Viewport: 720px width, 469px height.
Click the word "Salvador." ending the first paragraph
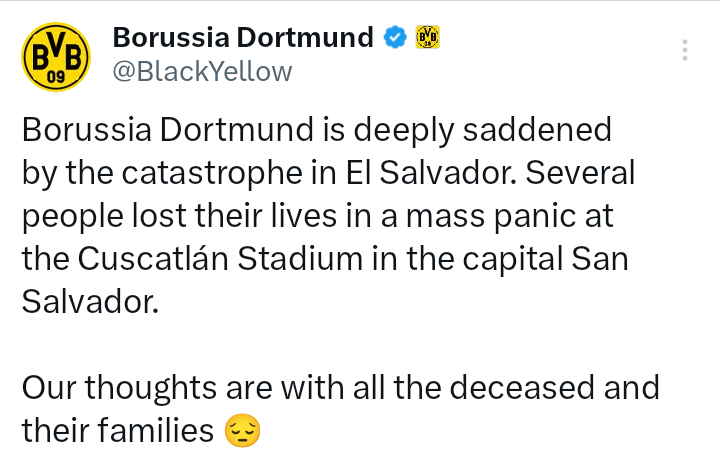pyautogui.click(x=90, y=302)
